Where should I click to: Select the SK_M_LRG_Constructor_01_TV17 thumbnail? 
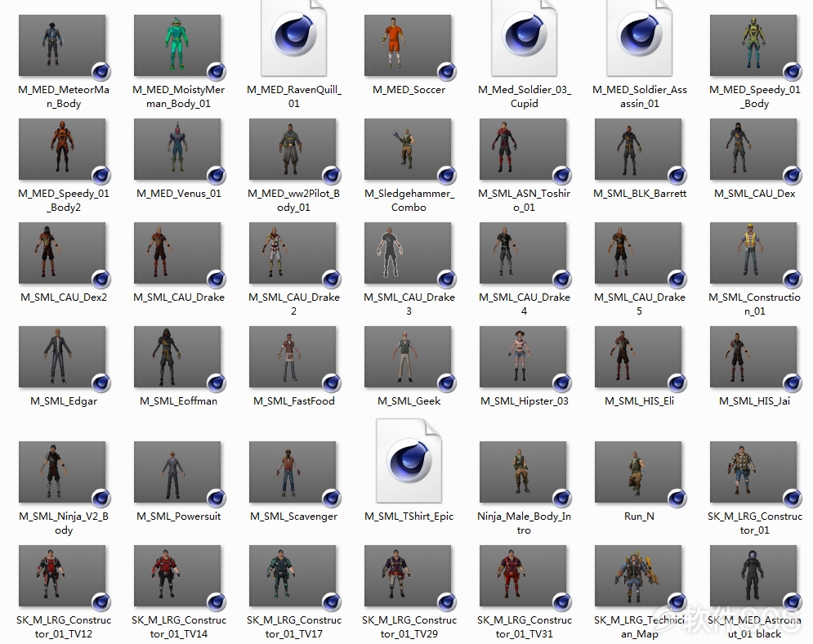click(293, 575)
